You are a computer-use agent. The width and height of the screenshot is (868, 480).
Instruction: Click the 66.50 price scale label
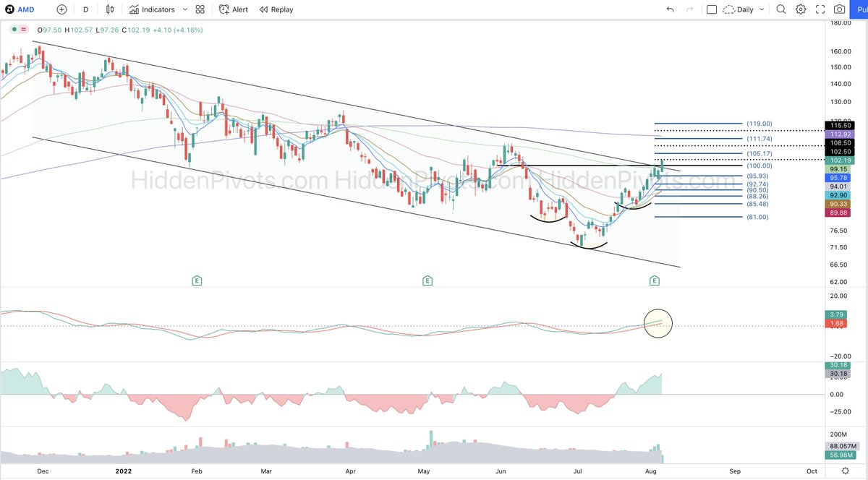pos(840,265)
